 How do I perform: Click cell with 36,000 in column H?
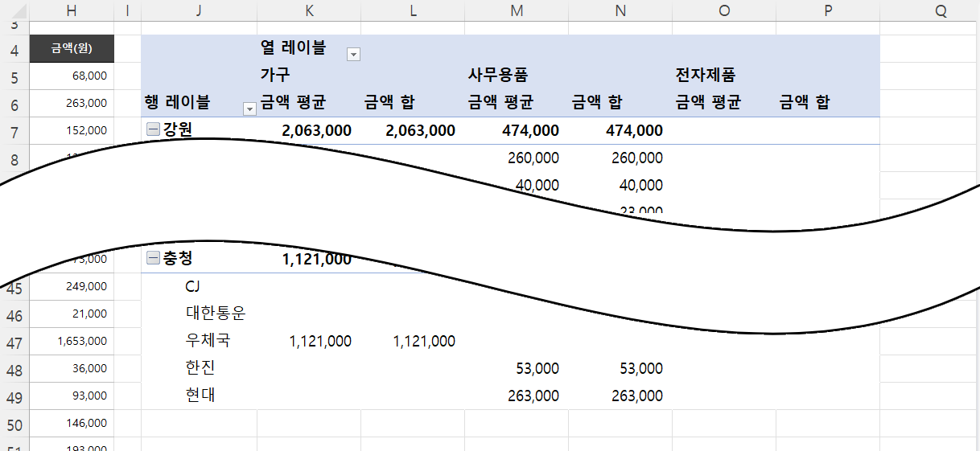click(72, 368)
